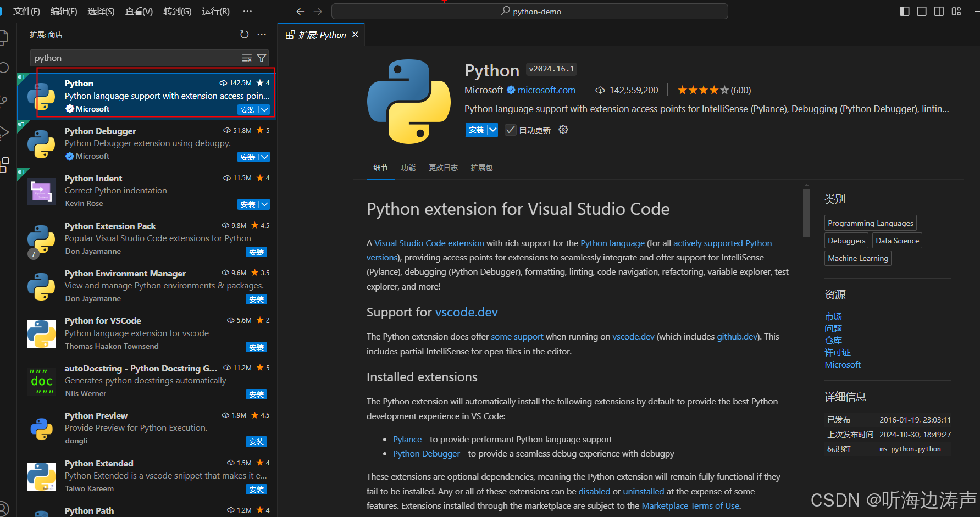The image size is (980, 517).
Task: Go forward in navigation history
Action: point(318,12)
